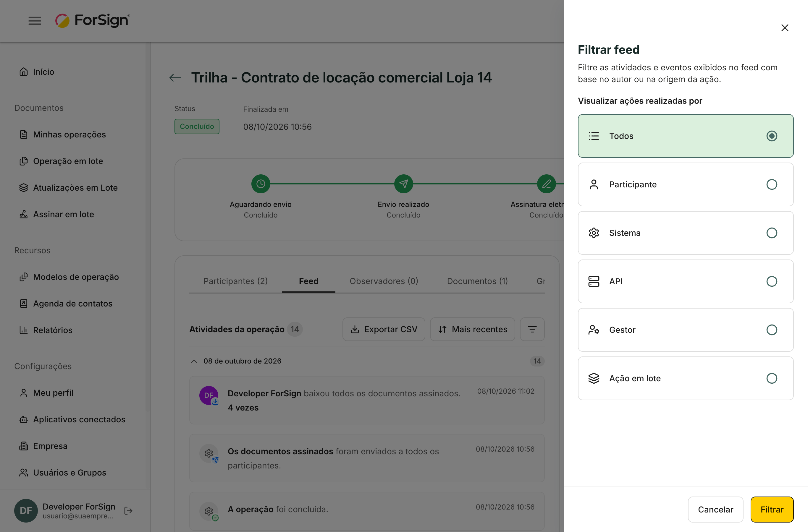Click the Envio realizado paper plane icon
Image resolution: width=808 pixels, height=532 pixels.
point(404,184)
